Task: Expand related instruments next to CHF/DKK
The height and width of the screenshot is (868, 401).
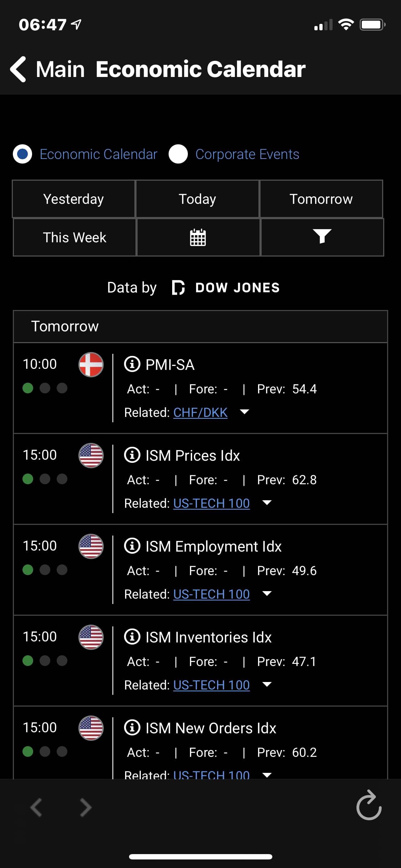Action: coord(245,412)
